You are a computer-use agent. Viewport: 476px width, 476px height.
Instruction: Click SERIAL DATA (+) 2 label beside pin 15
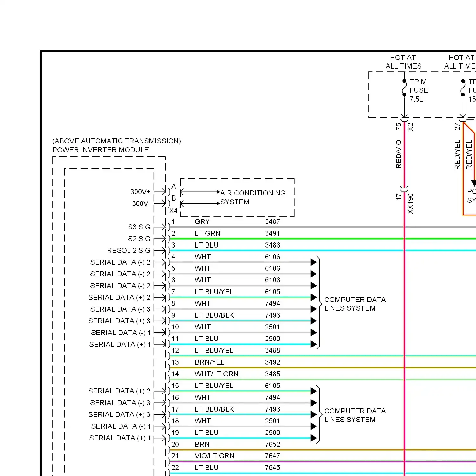click(x=119, y=391)
